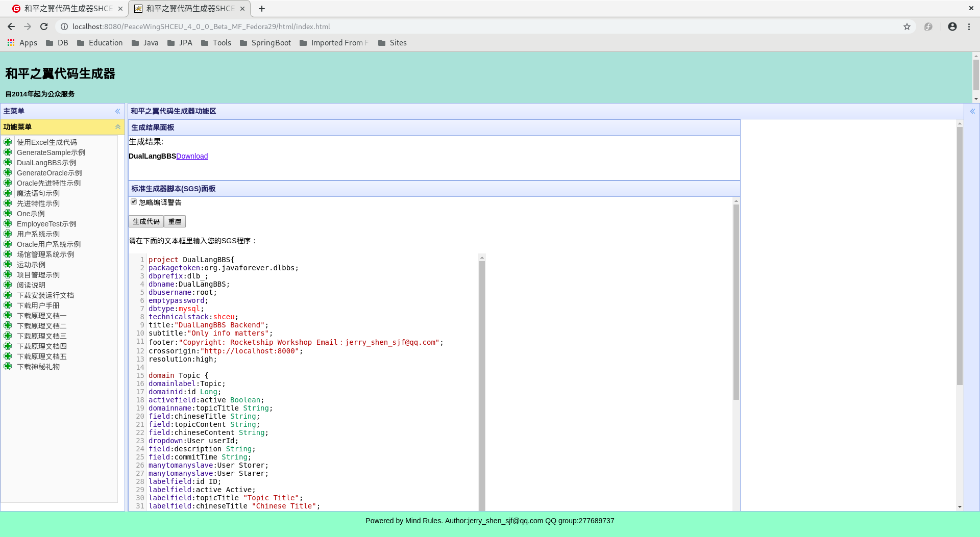This screenshot has width=980, height=537.
Task: Click the plus icon beside 下载神秘礼物
Action: click(8, 366)
